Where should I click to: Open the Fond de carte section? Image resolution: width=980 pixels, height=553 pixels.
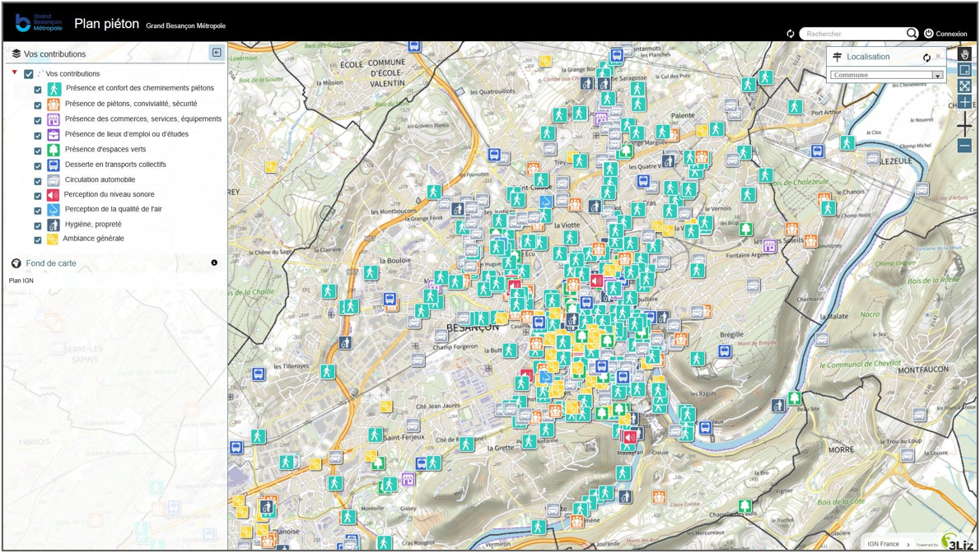[x=51, y=263]
